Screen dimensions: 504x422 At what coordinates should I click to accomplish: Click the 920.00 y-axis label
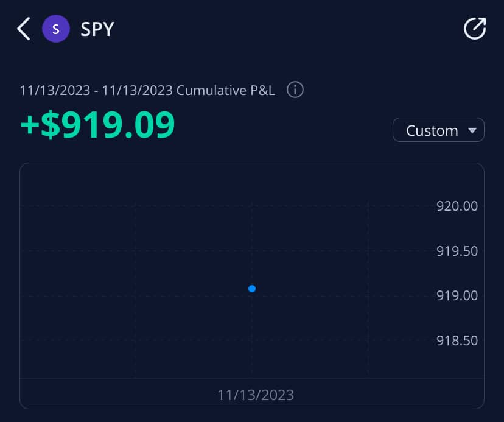click(x=457, y=206)
